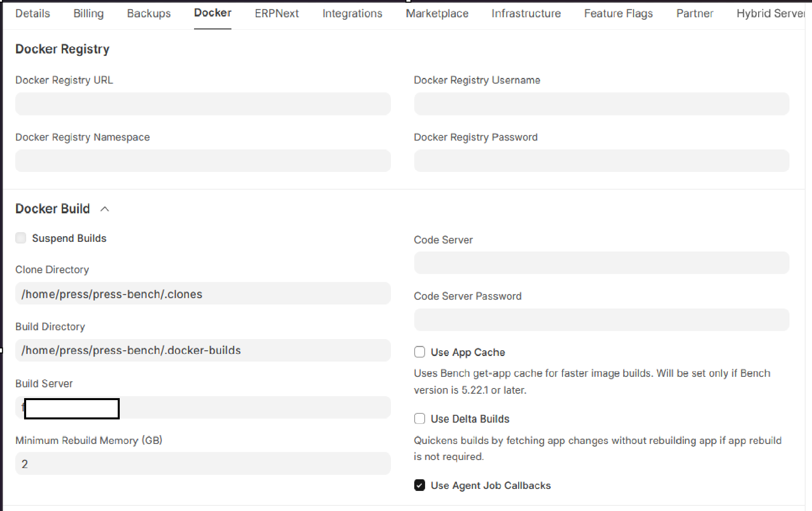This screenshot has height=511, width=812.
Task: Open the Integrations tab
Action: pyautogui.click(x=352, y=13)
